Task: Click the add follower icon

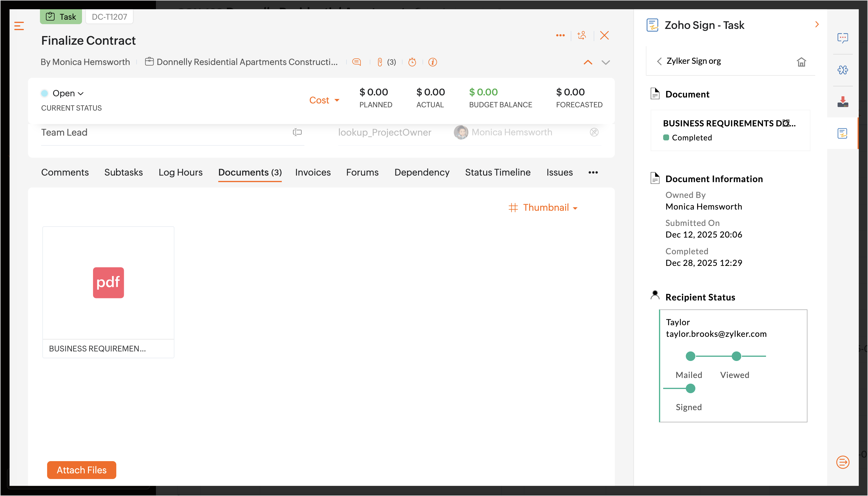Action: point(582,35)
